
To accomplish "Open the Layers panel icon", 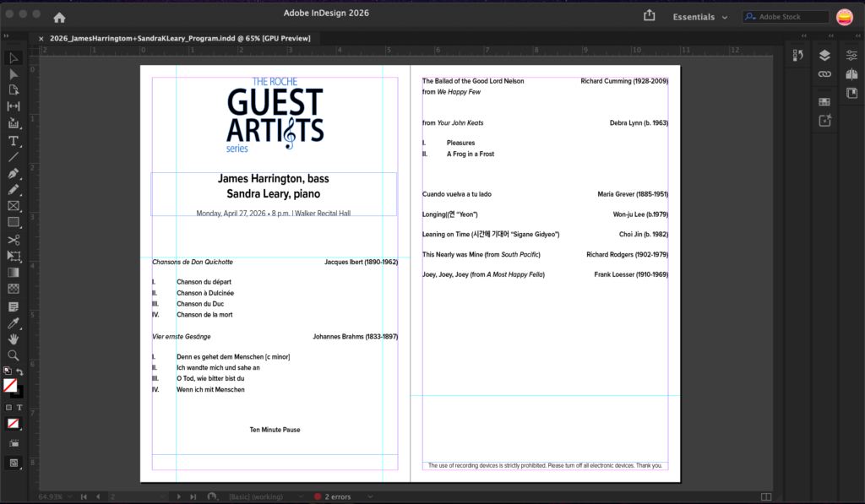I will [824, 55].
